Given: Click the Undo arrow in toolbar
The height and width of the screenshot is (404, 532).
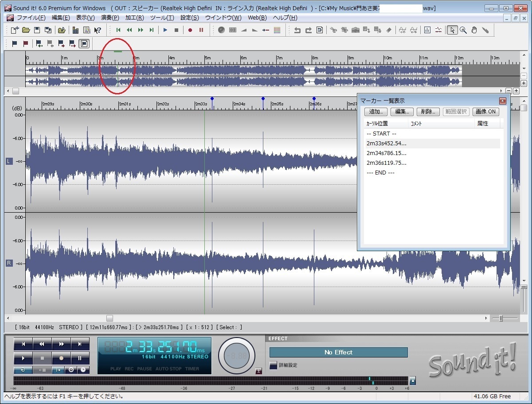Looking at the screenshot, I should pos(297,30).
